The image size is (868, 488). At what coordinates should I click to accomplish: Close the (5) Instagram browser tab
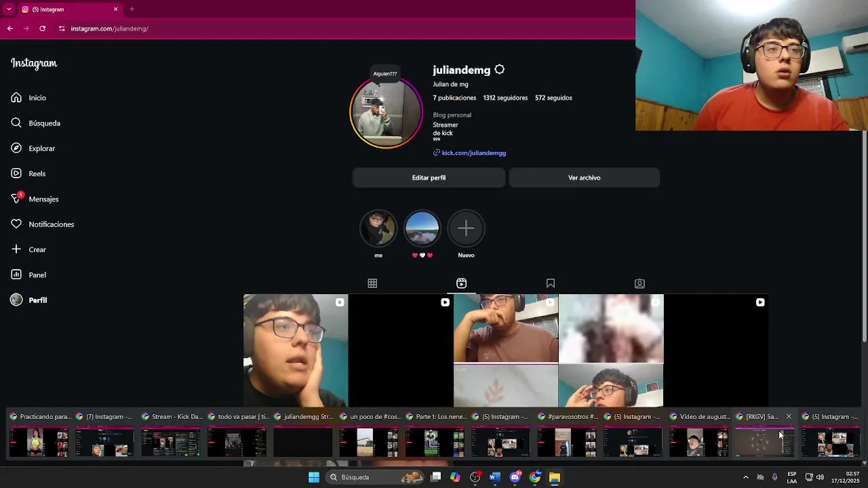tap(115, 9)
